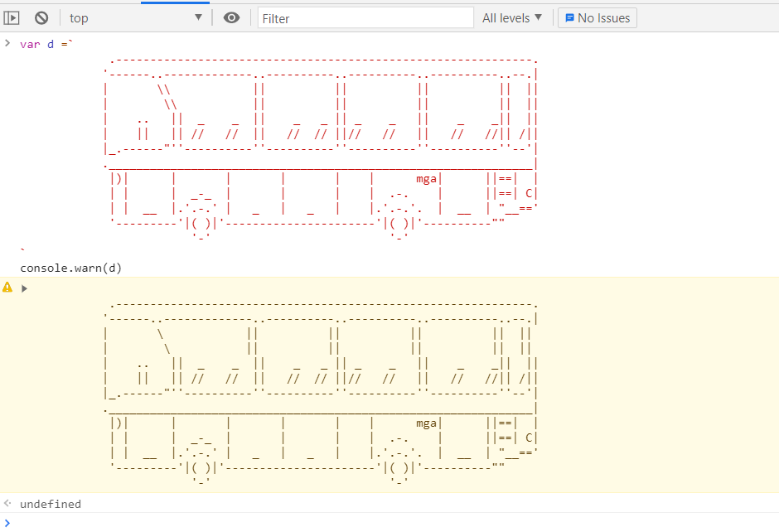Open the All levels log filter dropdown
This screenshot has width=779, height=532.
[x=511, y=18]
